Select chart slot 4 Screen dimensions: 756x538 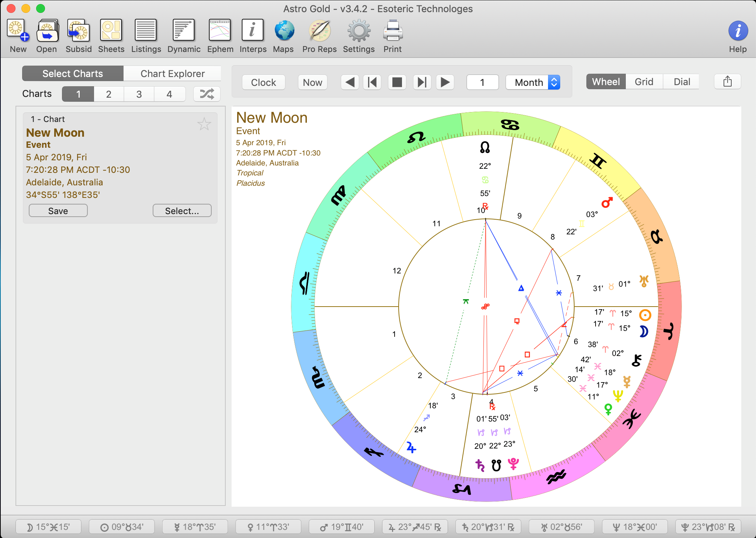(169, 94)
